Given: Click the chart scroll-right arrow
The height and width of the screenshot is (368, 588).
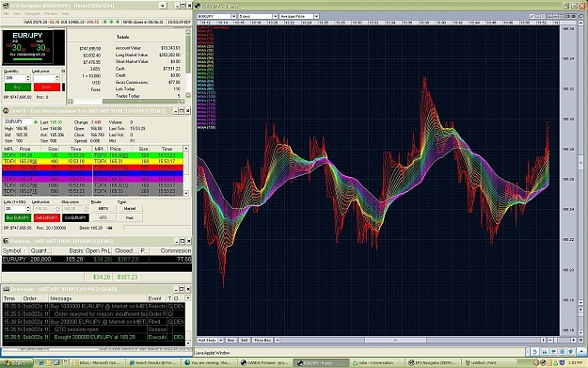Looking at the screenshot, I should 544,341.
